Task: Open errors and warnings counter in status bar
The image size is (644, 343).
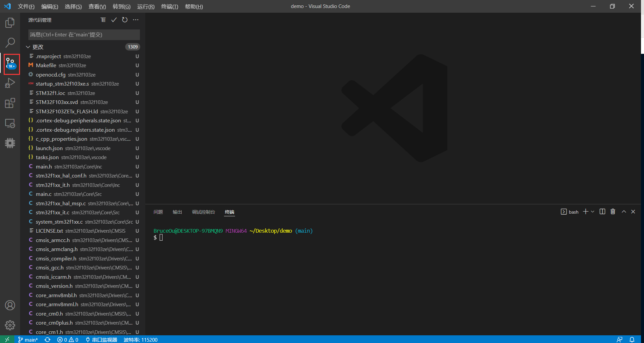Action: point(68,339)
